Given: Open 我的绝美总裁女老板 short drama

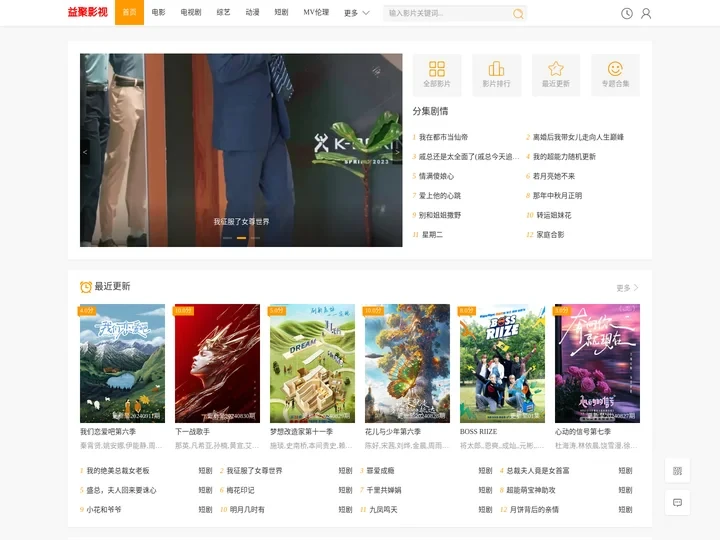Looking at the screenshot, I should pyautogui.click(x=118, y=471).
